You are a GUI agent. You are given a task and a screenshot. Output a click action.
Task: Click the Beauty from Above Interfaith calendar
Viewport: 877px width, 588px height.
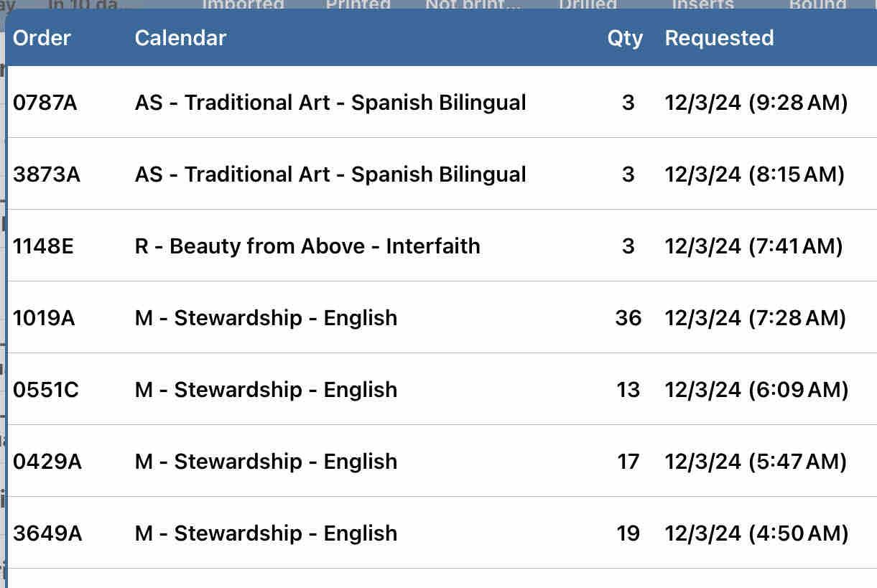pos(307,246)
